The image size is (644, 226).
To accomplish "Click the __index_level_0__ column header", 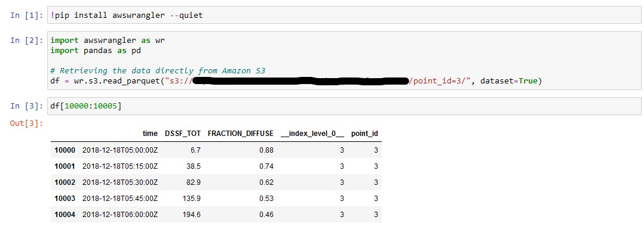I will click(x=312, y=134).
